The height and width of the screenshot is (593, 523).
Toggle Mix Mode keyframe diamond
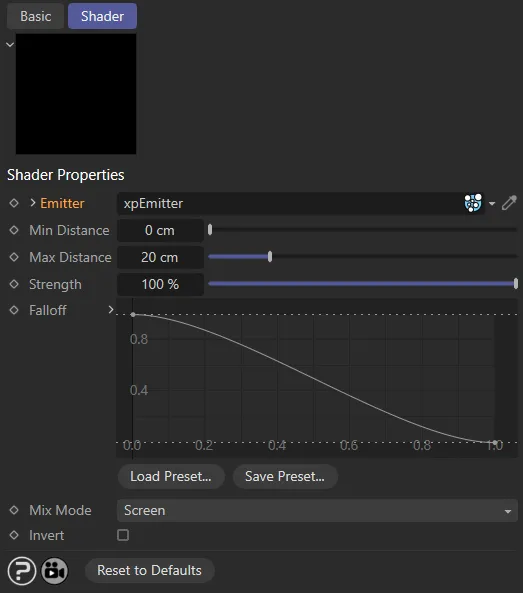14,510
